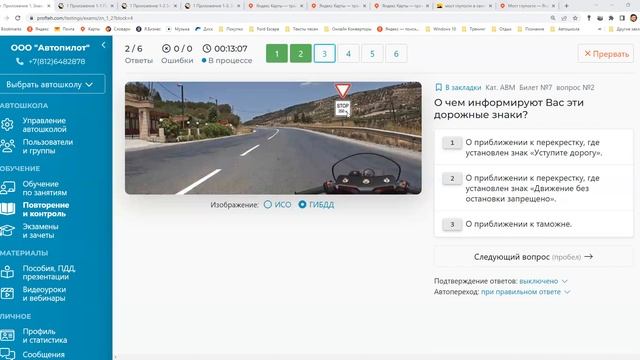Jump to question 4
Viewport: 640px width, 360px height.
(348, 53)
